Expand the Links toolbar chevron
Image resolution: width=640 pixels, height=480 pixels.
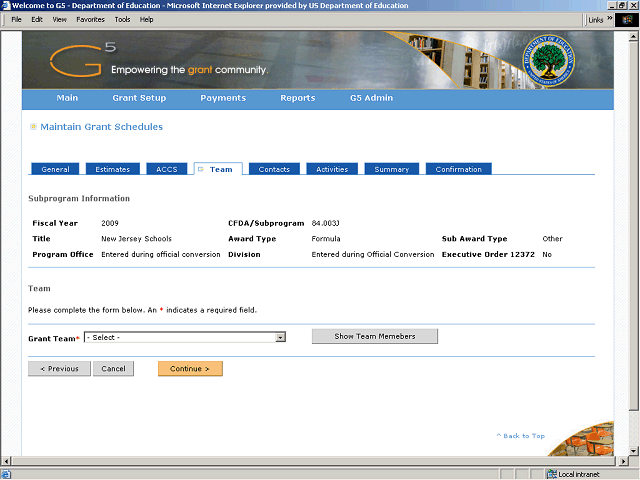[x=609, y=18]
